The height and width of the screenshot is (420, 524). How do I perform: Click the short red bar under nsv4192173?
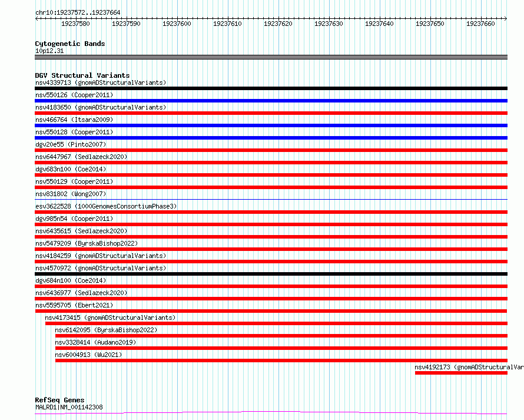[x=461, y=373]
